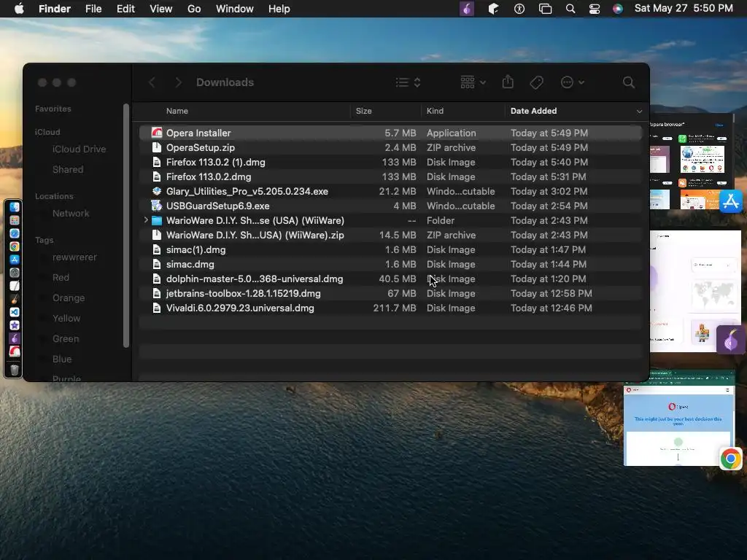This screenshot has height=560, width=747.
Task: Click the Edit Tags toolbar icon
Action: coord(536,82)
